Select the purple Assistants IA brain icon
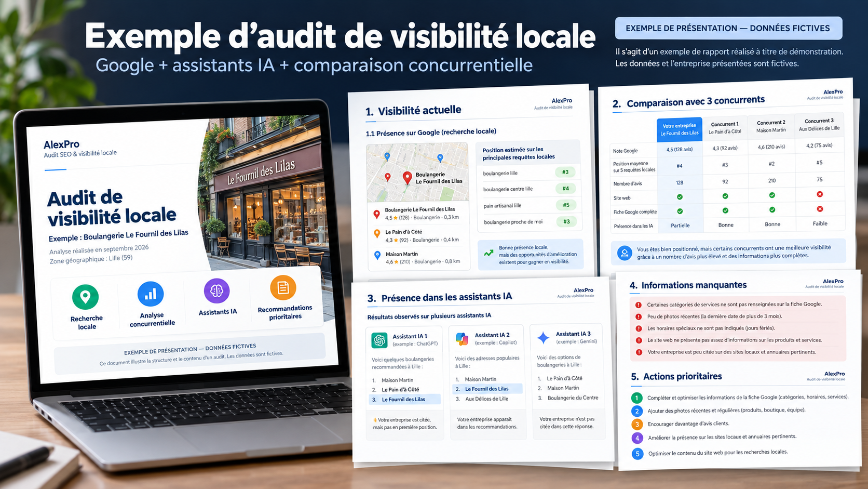Viewport: 868px width, 489px height. 217,290
